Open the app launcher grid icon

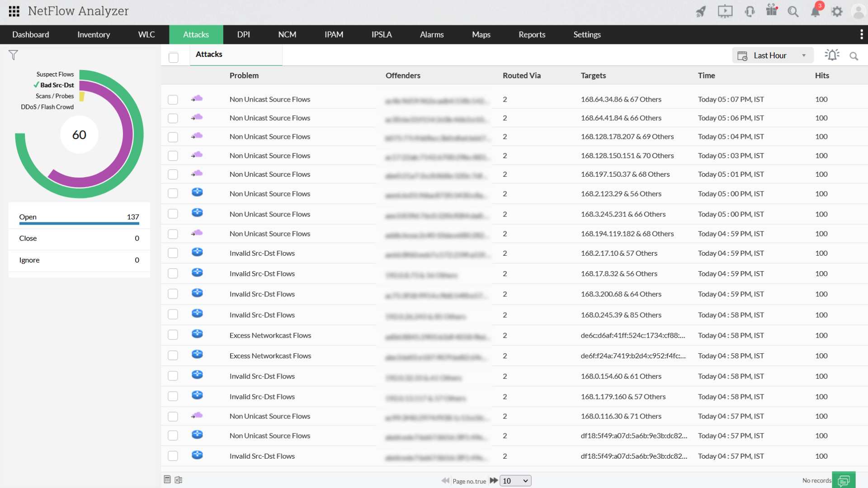[x=14, y=11]
